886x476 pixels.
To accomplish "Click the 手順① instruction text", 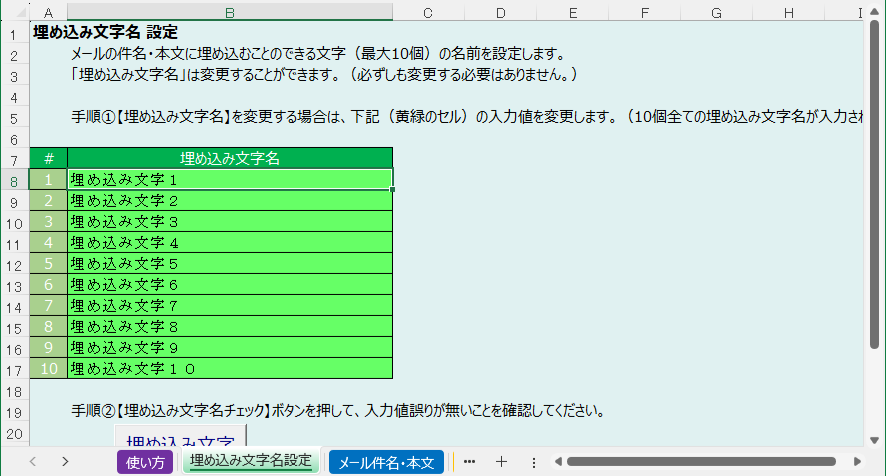I will [x=467, y=116].
